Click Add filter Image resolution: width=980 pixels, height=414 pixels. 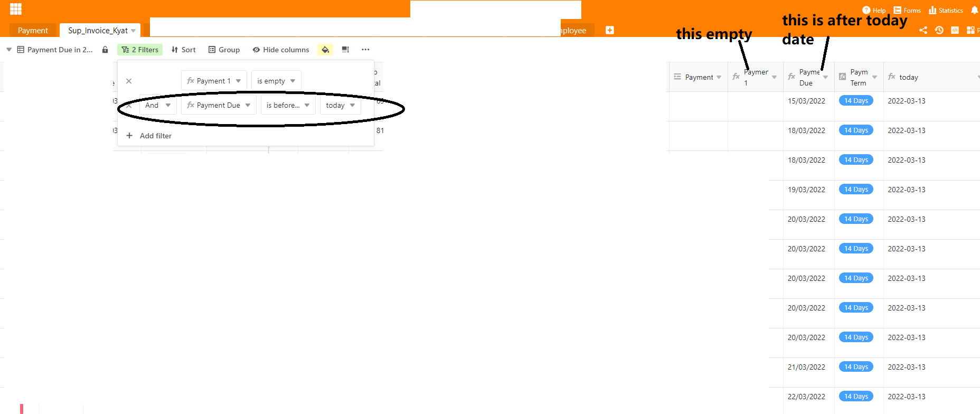[x=149, y=136]
